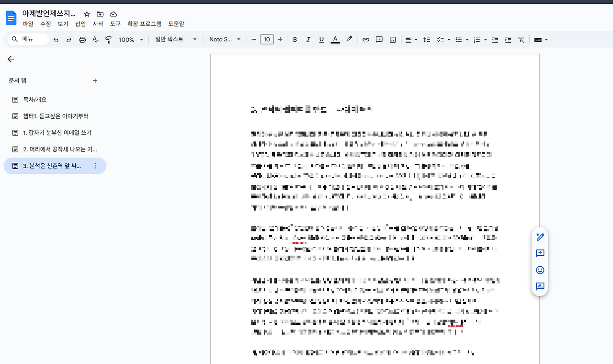Click the document title '아제발언제쓰지...'
The width and height of the screenshot is (613, 364).
coord(49,14)
